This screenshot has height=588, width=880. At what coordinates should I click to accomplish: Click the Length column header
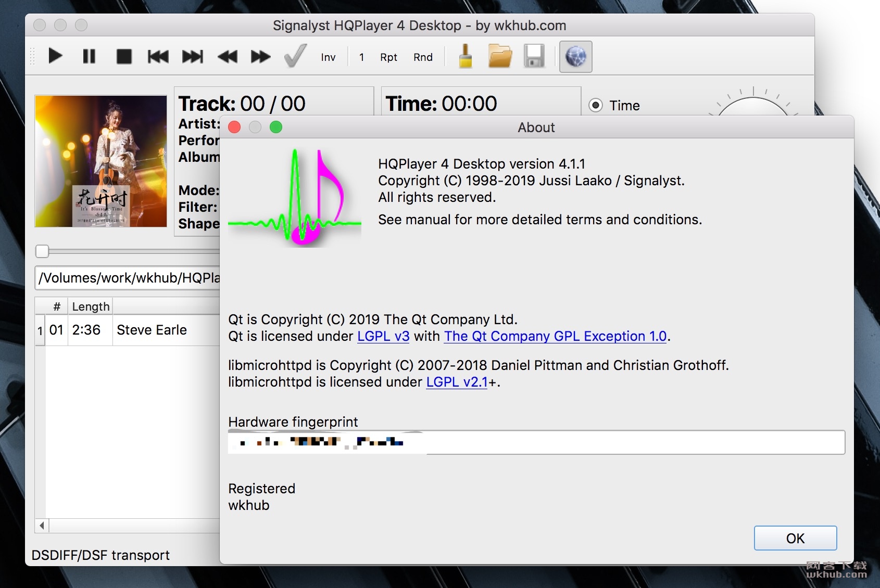tap(91, 306)
